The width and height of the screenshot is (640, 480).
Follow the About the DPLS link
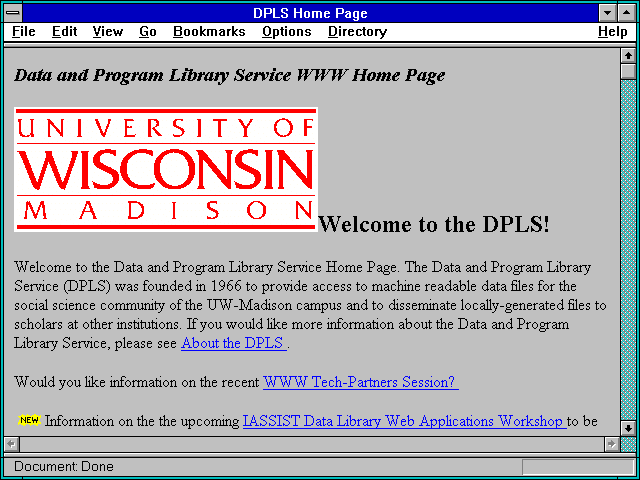tap(234, 343)
